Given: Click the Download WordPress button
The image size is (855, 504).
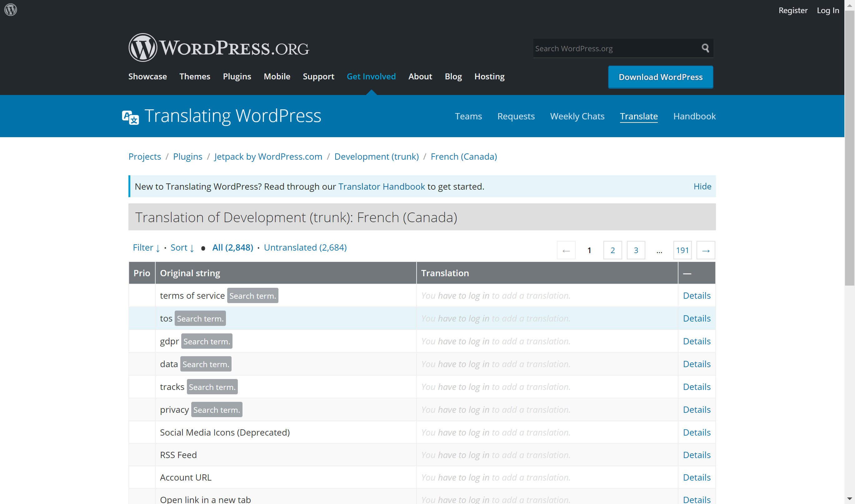Looking at the screenshot, I should click(x=660, y=77).
